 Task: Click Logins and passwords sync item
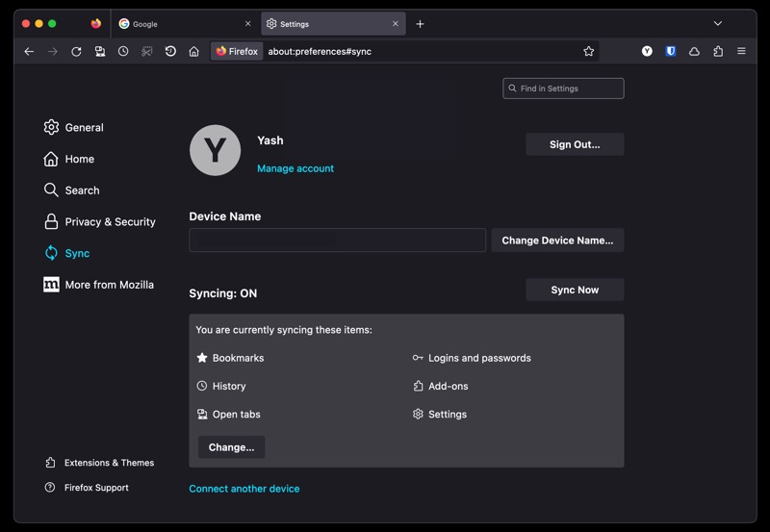472,358
